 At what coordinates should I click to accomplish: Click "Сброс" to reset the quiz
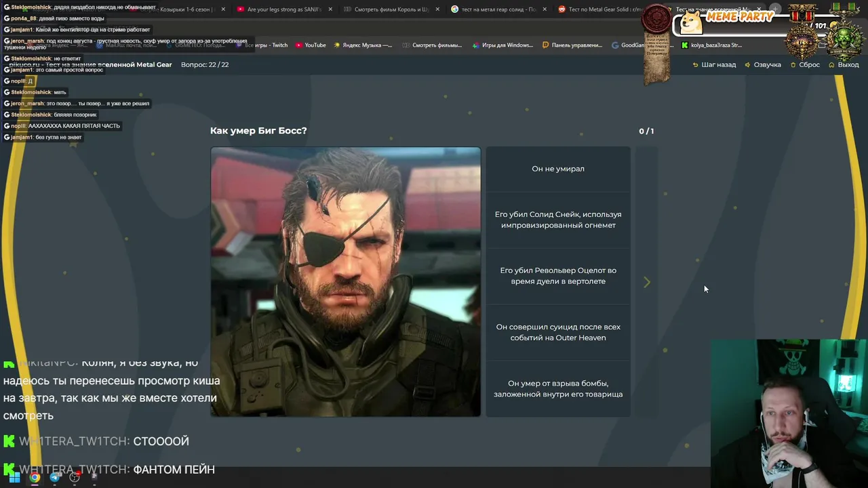pyautogui.click(x=805, y=64)
